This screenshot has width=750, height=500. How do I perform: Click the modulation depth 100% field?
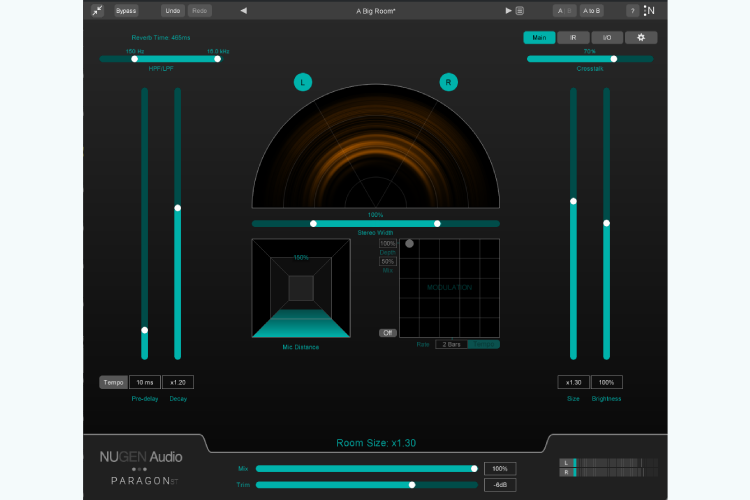388,244
